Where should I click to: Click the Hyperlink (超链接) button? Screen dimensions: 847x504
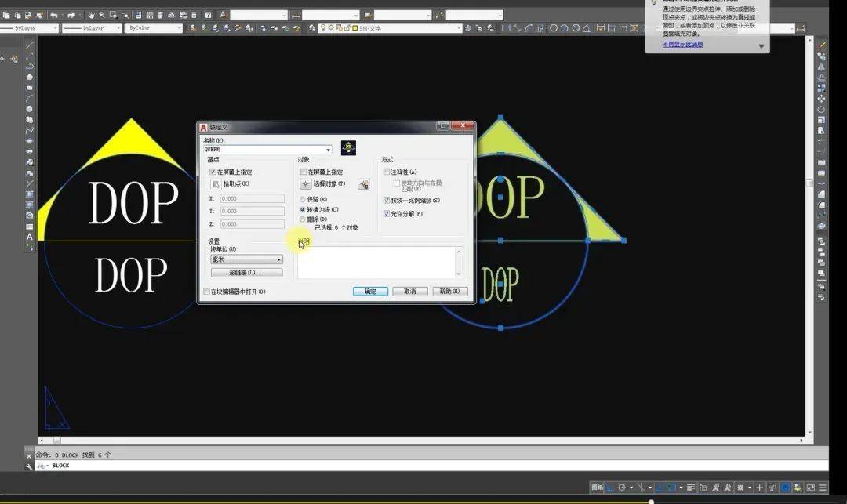tap(246, 273)
